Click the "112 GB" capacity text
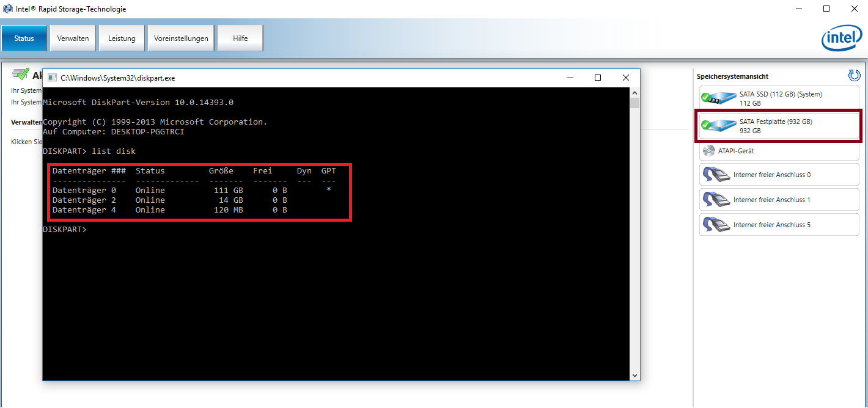The height and width of the screenshot is (408, 868). click(750, 103)
